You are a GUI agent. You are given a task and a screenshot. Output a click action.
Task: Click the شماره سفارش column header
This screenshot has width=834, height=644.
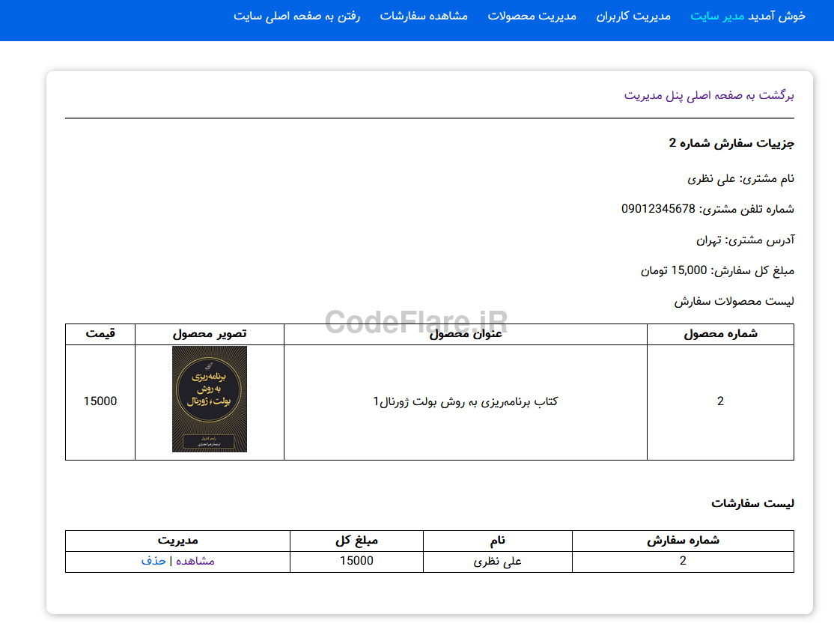682,541
